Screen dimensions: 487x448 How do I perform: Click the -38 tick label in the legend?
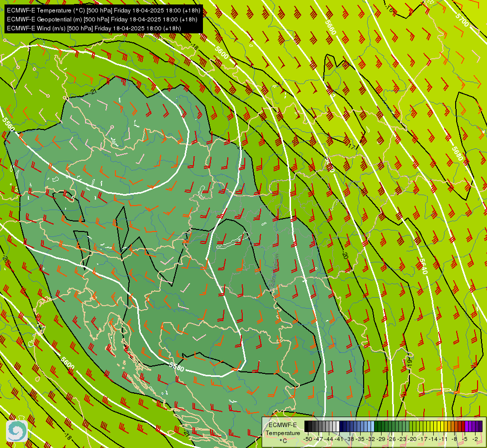(349, 439)
